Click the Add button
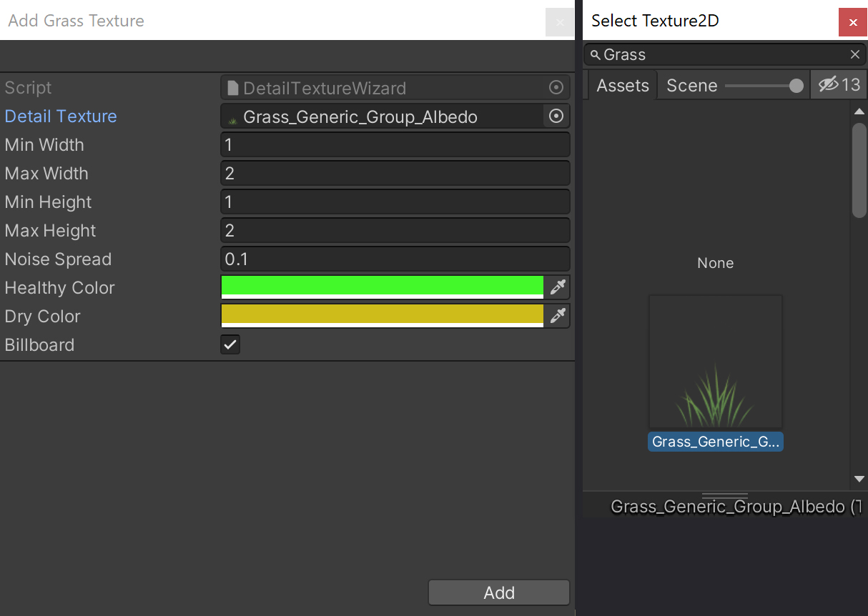The width and height of the screenshot is (868, 616). 498,592
